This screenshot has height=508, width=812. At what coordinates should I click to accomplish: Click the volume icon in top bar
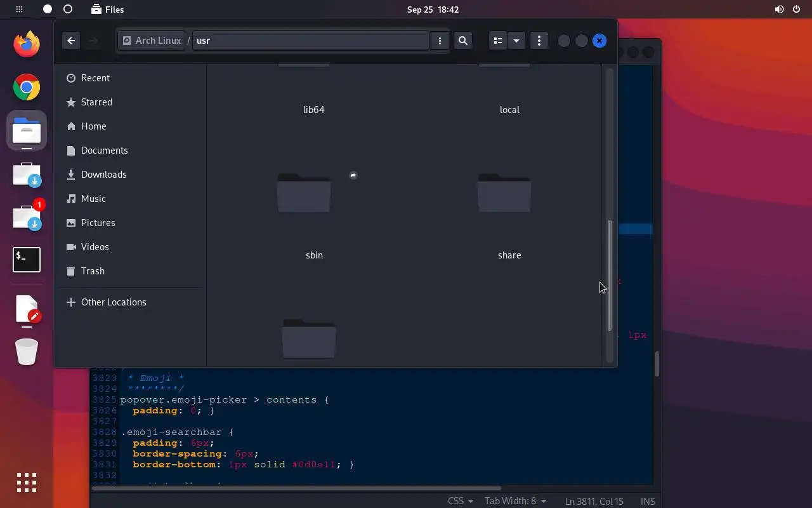(x=779, y=10)
